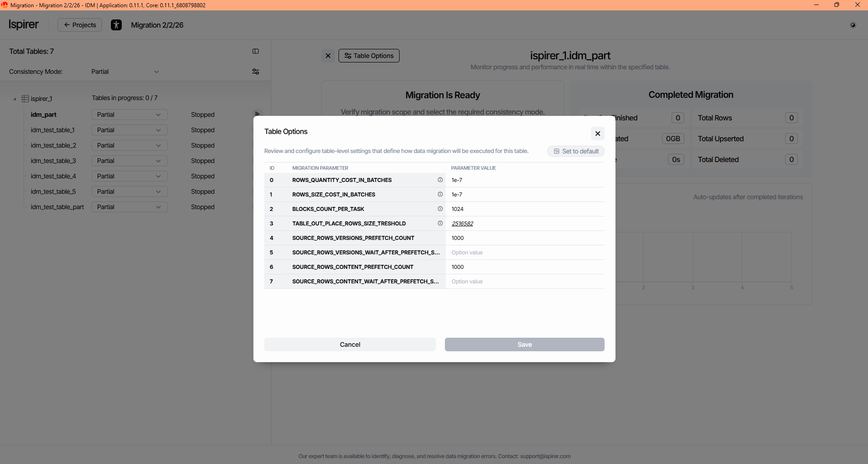Open the global Consistency Mode dropdown
Screen dimensions: 868x464
[125, 72]
